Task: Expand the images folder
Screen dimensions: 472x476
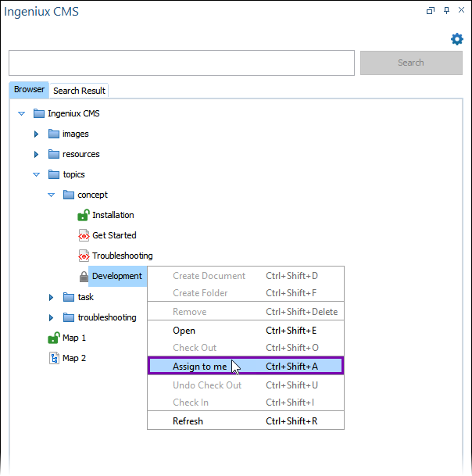Action: (36, 134)
